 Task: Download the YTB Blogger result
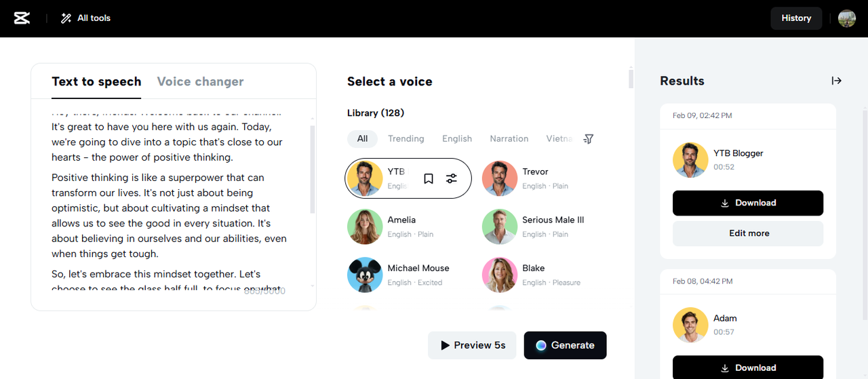(x=748, y=203)
